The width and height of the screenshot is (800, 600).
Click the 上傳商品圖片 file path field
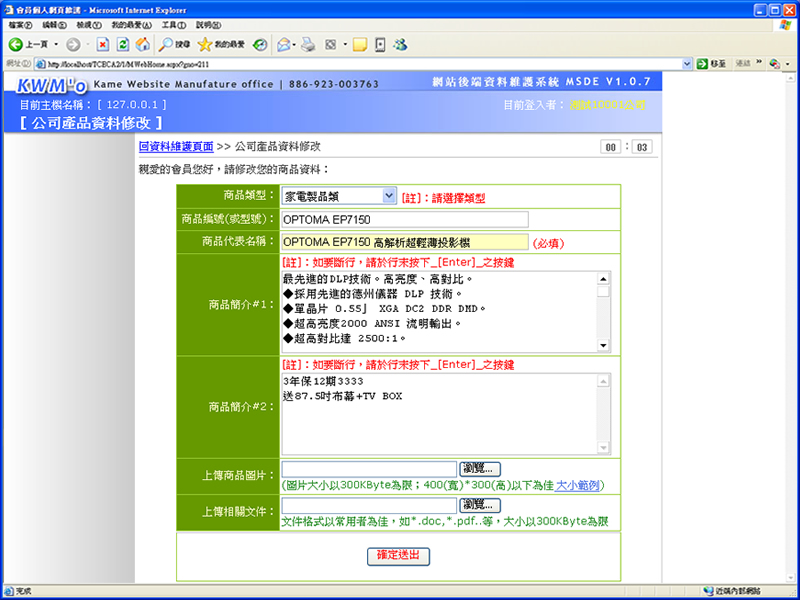click(369, 469)
